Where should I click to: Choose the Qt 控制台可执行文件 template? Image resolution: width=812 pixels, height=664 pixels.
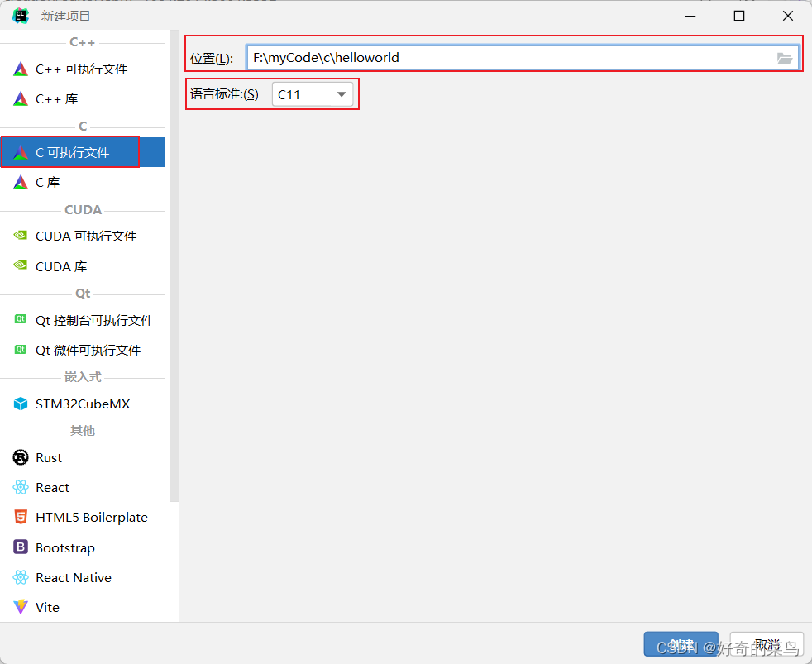tap(89, 320)
